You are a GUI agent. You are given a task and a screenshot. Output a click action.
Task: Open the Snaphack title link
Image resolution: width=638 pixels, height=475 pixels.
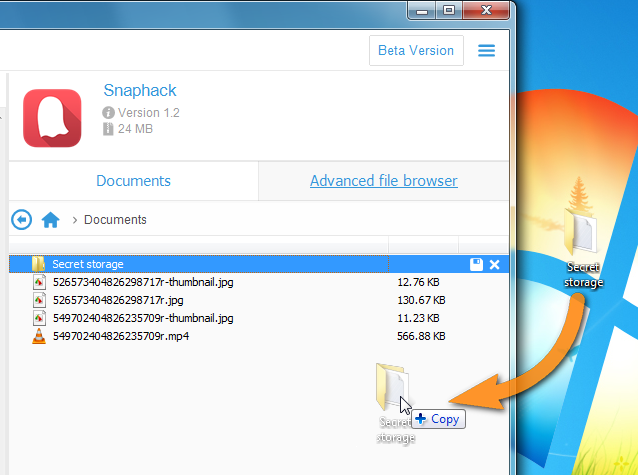[x=140, y=90]
